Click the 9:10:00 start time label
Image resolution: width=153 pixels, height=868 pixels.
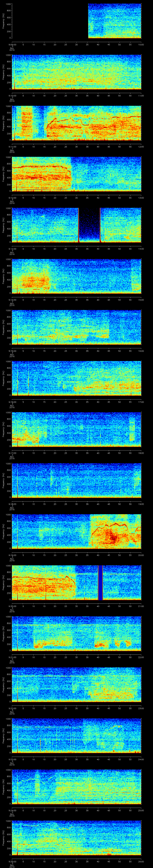12,96
